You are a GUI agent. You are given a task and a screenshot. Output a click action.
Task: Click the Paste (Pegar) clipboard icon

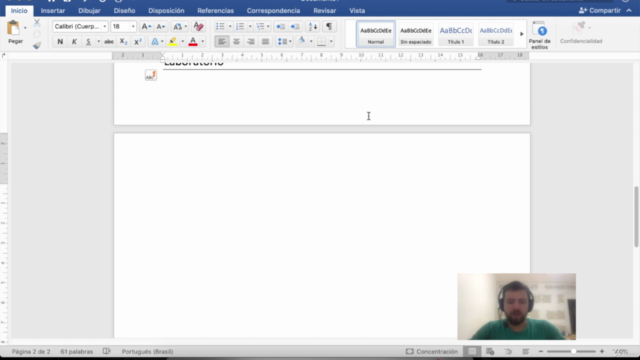13,28
